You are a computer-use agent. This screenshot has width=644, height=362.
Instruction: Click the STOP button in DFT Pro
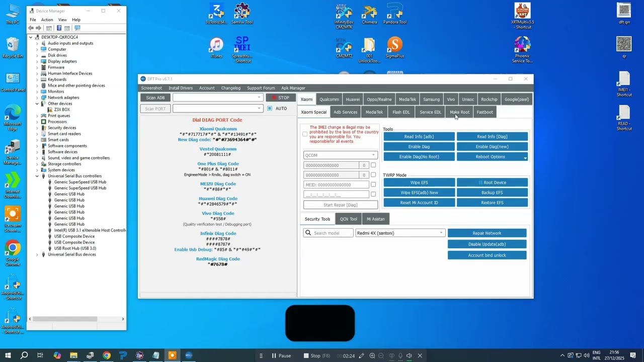click(x=280, y=98)
